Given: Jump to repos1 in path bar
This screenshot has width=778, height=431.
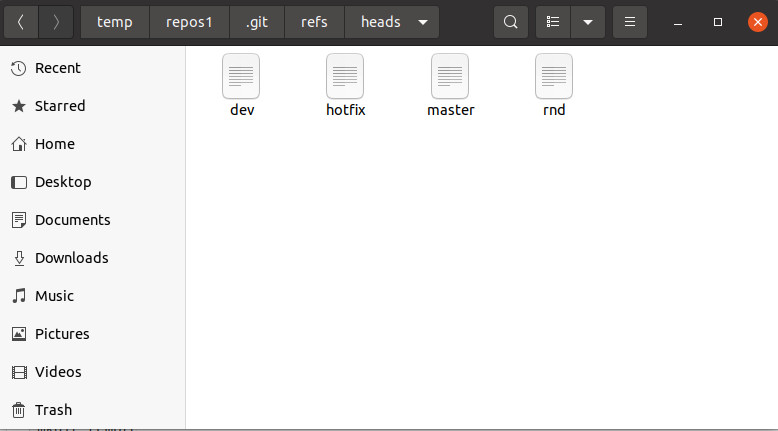Looking at the screenshot, I should (189, 22).
